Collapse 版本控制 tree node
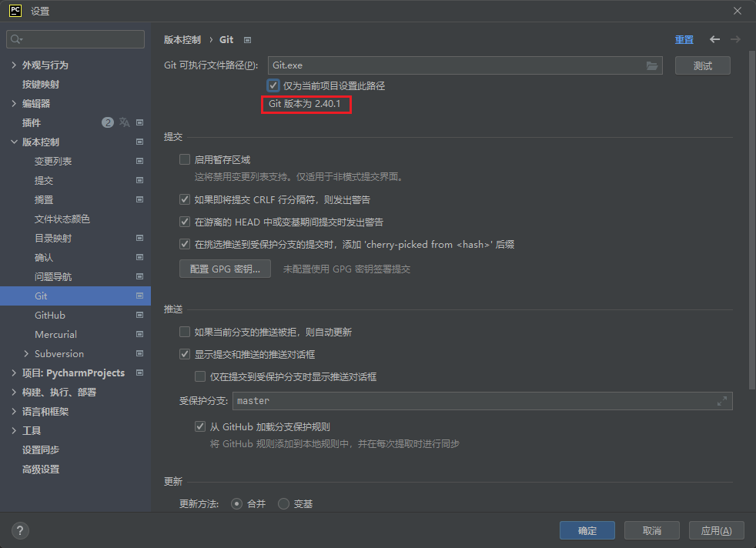This screenshot has height=548, width=756. click(14, 142)
